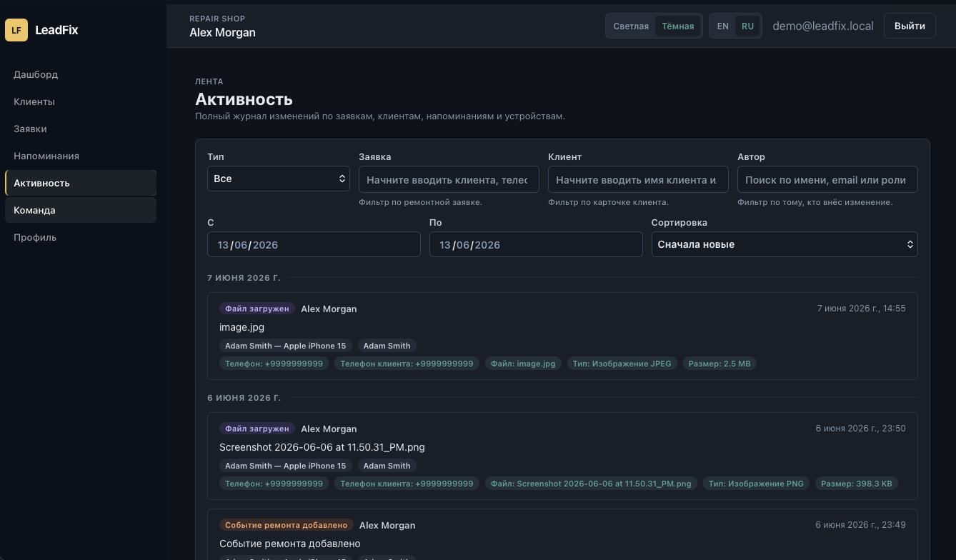The height and width of the screenshot is (560, 956).
Task: Click the Выйти logout button
Action: [x=910, y=26]
